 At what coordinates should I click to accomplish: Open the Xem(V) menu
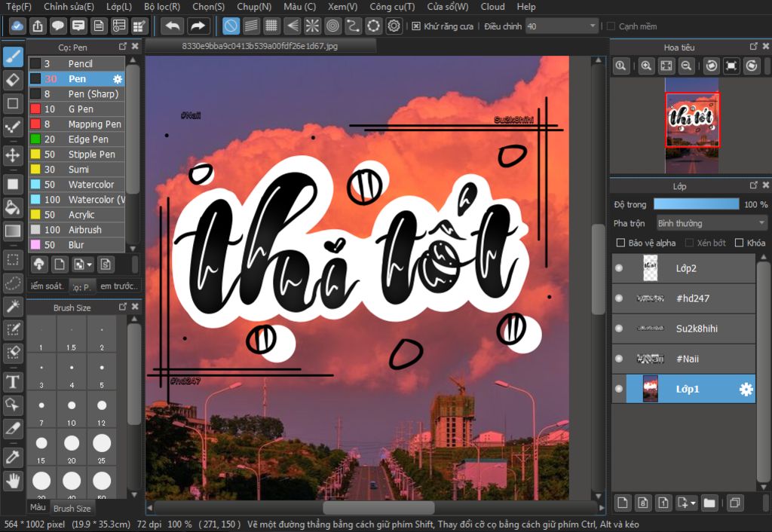[x=343, y=7]
